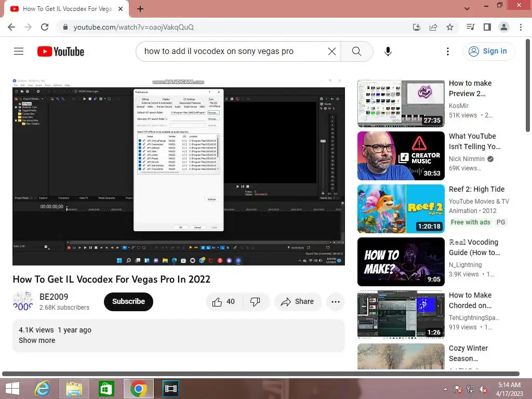Image resolution: width=532 pixels, height=399 pixels.
Task: Open What YouTube Isn't Telling You title
Action: 475,141
